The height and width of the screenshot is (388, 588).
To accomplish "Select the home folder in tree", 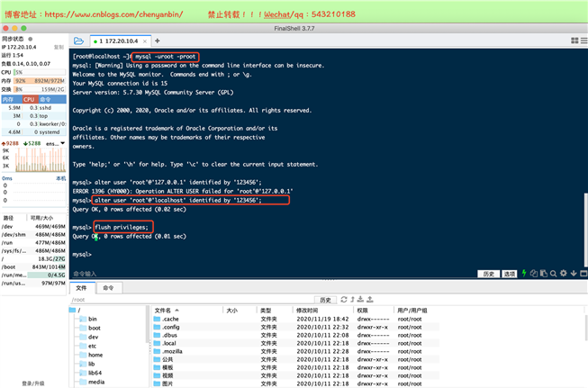I will [91, 355].
